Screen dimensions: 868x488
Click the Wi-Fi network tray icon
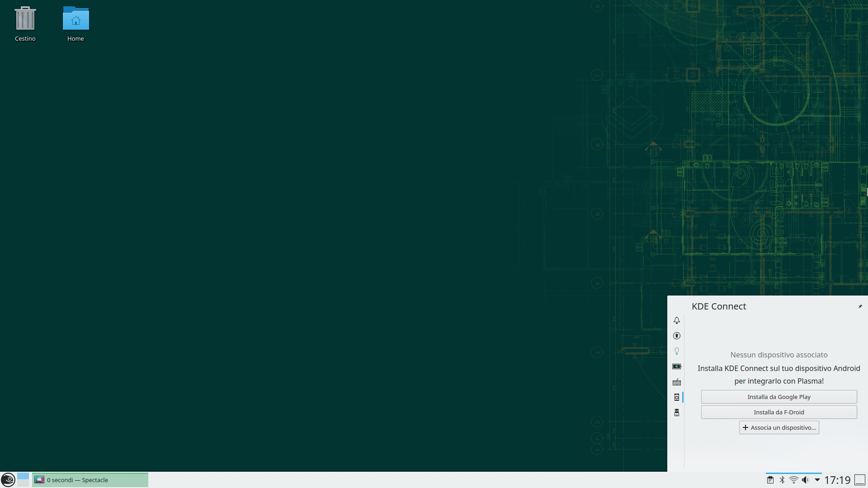click(x=794, y=480)
